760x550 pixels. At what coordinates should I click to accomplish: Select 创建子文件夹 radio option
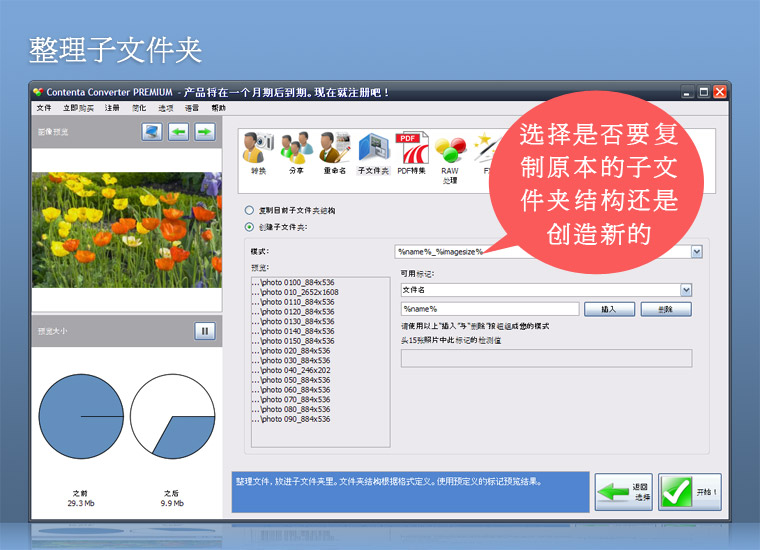point(249,228)
